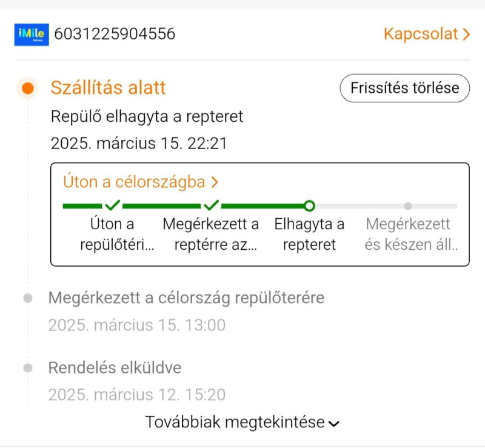Click the current open-circle progress marker
The width and height of the screenshot is (485, 448).
pyautogui.click(x=309, y=206)
